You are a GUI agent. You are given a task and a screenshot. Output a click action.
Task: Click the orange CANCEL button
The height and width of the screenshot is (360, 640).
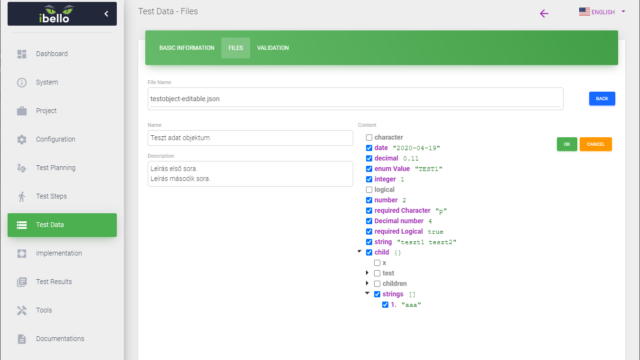[x=596, y=144]
